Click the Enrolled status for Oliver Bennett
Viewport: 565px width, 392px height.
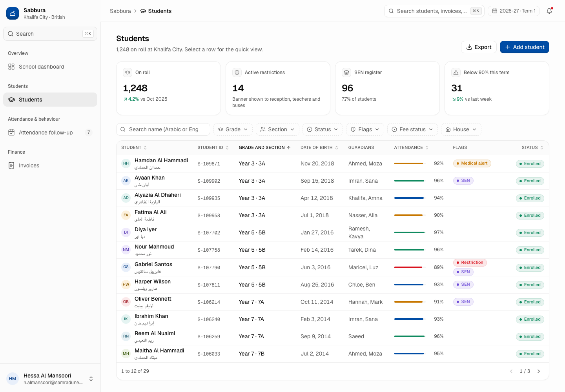530,302
